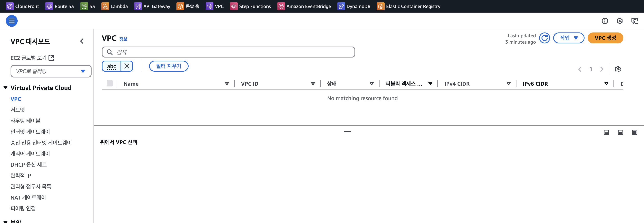Open API Gateway service shortcut
Viewport: 644px width, 223px height.
(152, 6)
